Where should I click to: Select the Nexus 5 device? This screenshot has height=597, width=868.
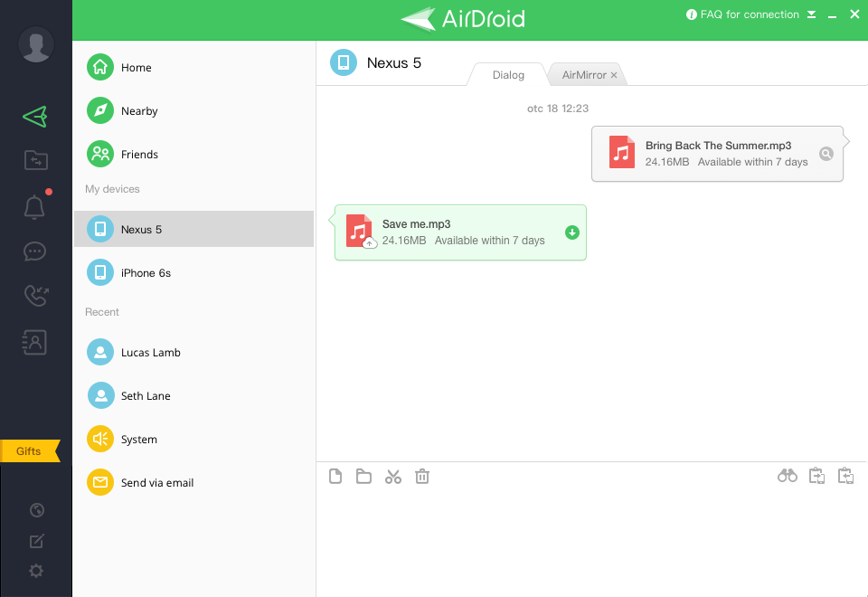point(193,229)
